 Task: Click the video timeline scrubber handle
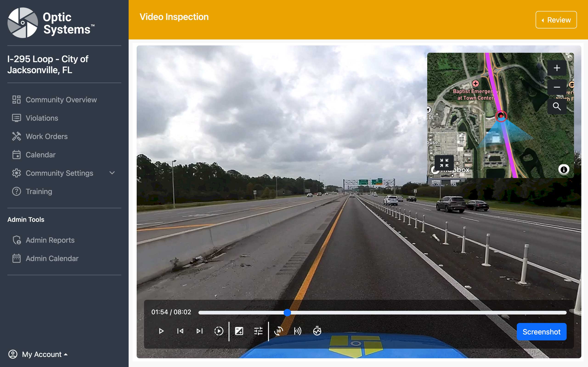coord(287,313)
